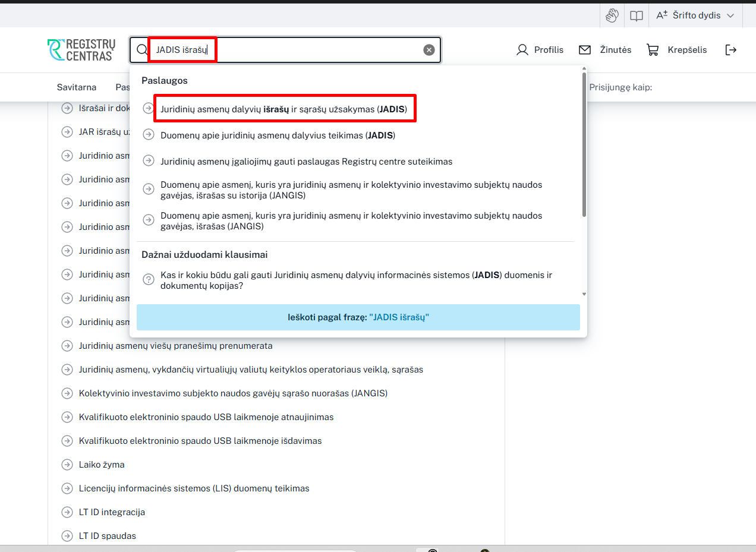Click Ieškoti pagal frazę "JADIS išrašų" button

tap(358, 317)
